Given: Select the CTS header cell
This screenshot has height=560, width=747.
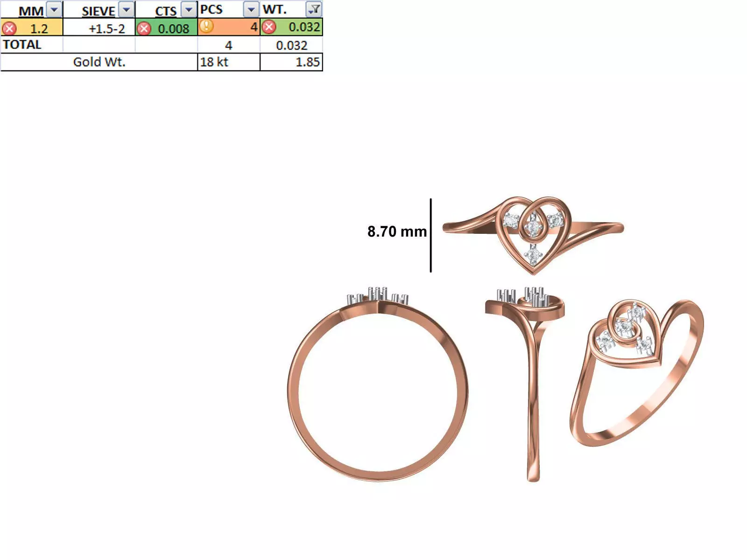Looking at the screenshot, I should (166, 10).
